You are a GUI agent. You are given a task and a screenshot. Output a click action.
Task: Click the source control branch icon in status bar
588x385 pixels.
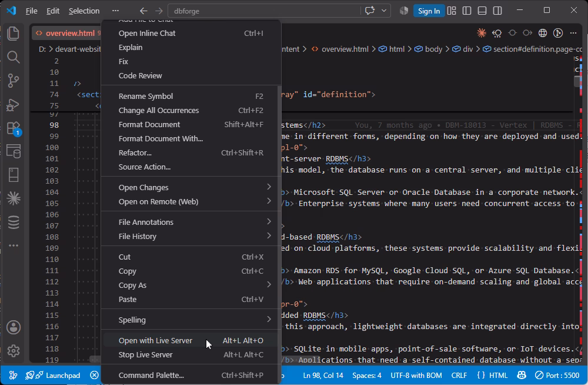point(13,375)
